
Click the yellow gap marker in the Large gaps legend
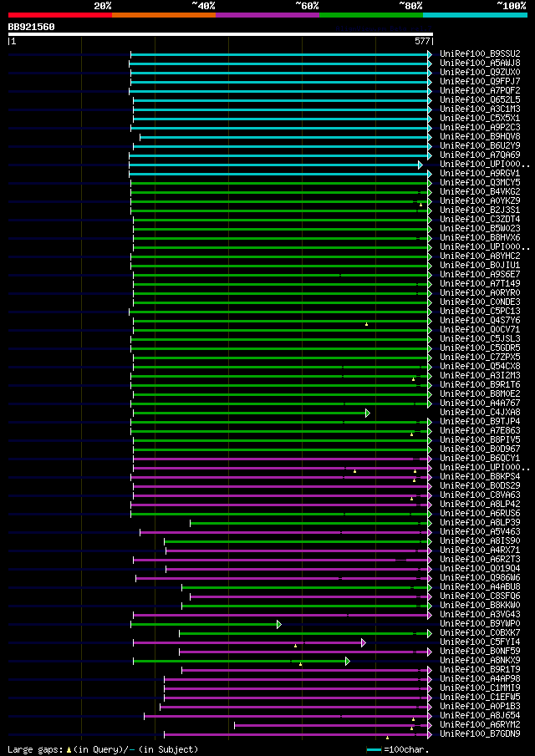point(69,749)
